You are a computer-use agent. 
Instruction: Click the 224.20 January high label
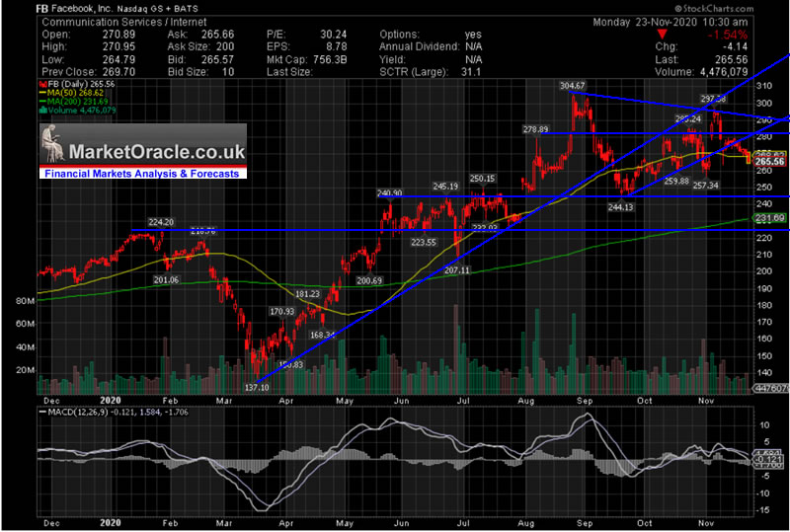(x=161, y=222)
